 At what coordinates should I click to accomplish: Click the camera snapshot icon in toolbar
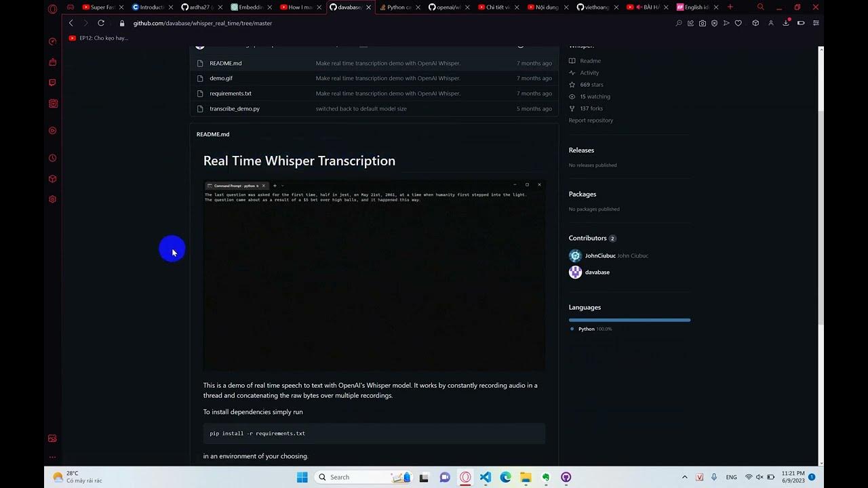703,23
